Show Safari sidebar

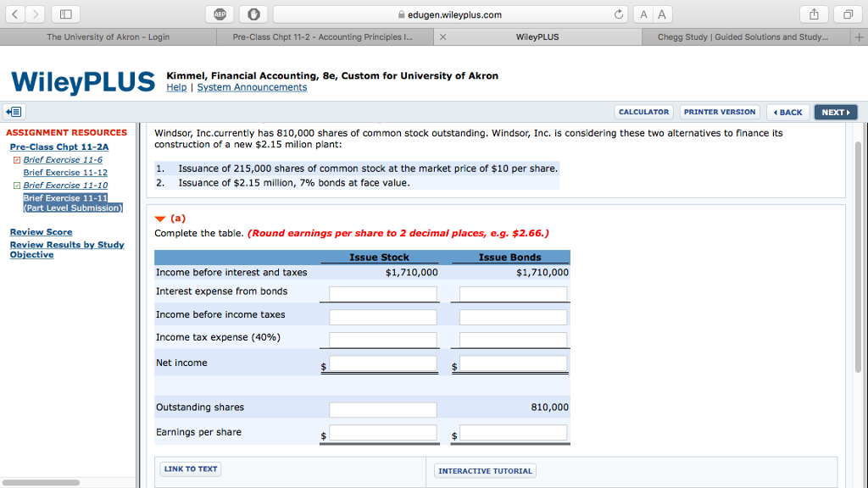66,14
